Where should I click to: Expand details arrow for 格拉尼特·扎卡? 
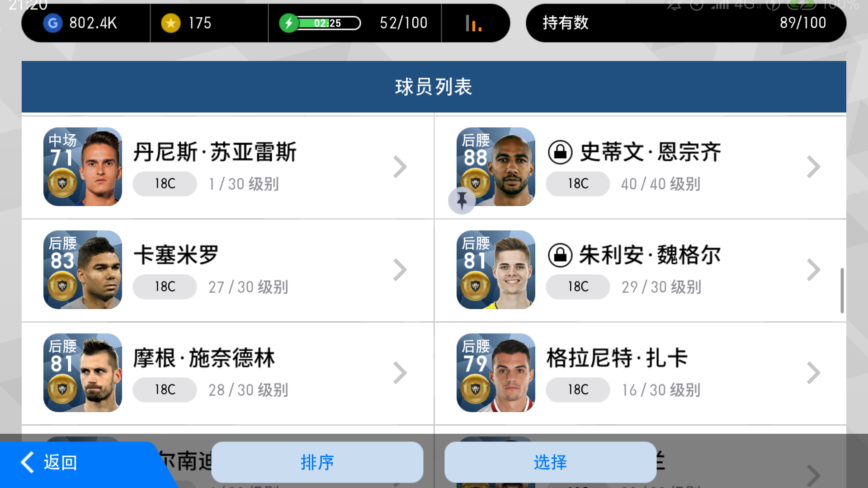(x=813, y=373)
